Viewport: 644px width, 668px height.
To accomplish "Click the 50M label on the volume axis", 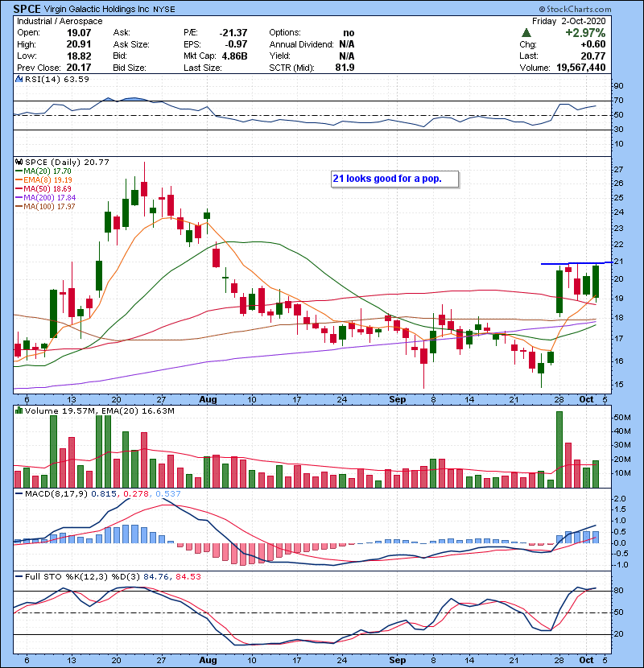I will [x=623, y=418].
